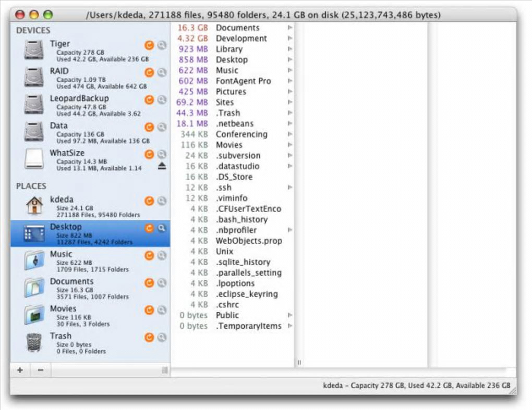Click the orange refresh icon for Tiger
This screenshot has width=532, height=410.
tap(149, 45)
